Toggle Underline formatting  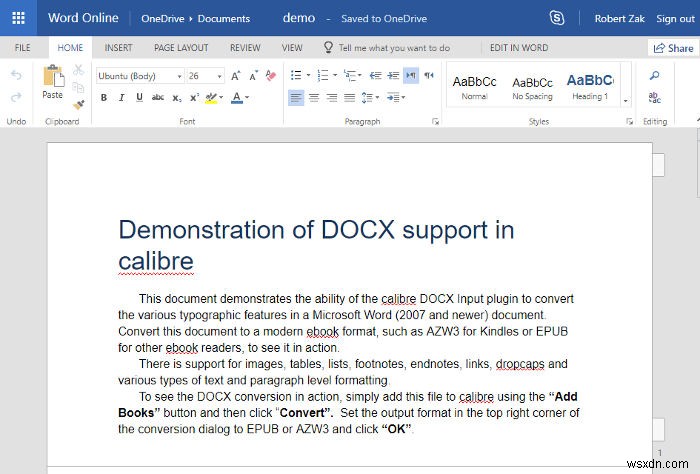coord(139,97)
